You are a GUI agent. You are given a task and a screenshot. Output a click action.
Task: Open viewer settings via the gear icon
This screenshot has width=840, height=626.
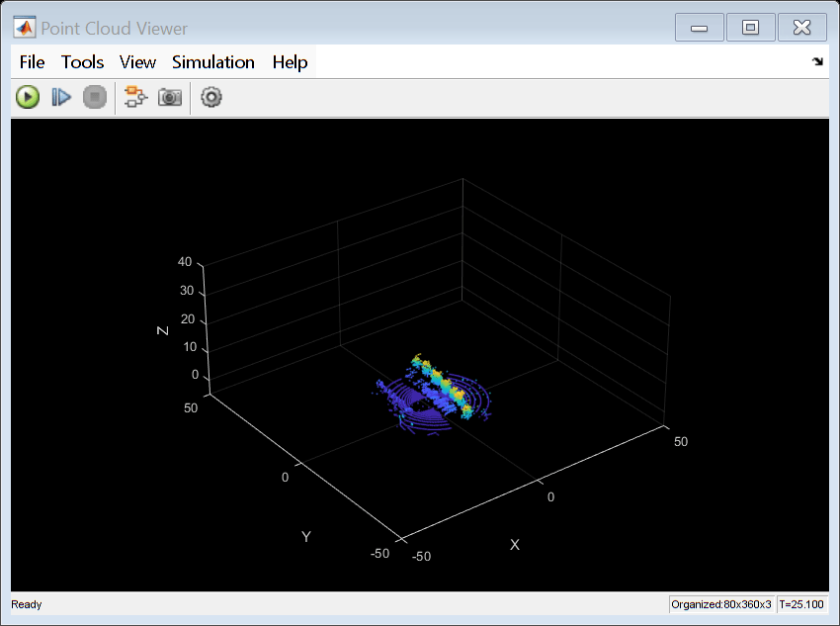(210, 96)
